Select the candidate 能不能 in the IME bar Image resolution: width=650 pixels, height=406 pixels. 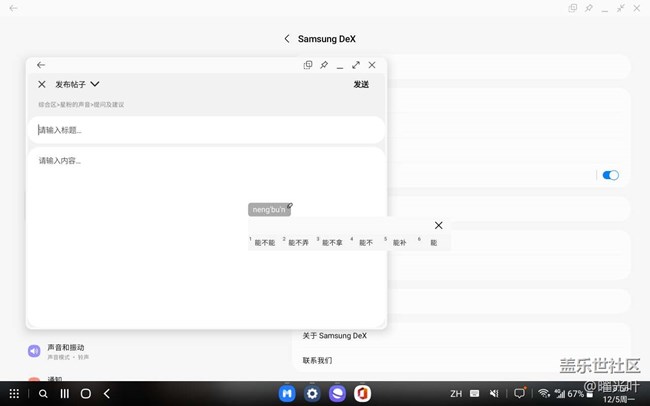click(264, 242)
